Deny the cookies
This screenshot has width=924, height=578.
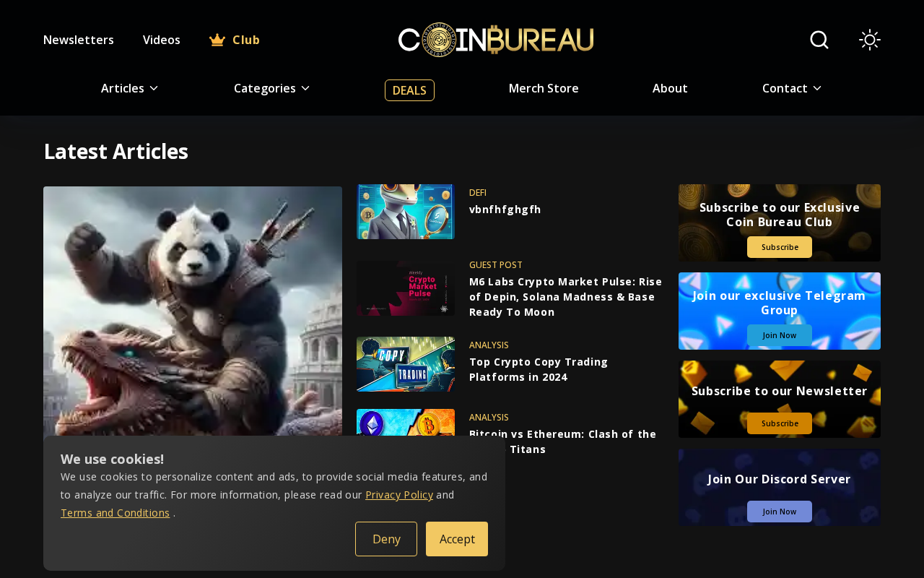(386, 539)
